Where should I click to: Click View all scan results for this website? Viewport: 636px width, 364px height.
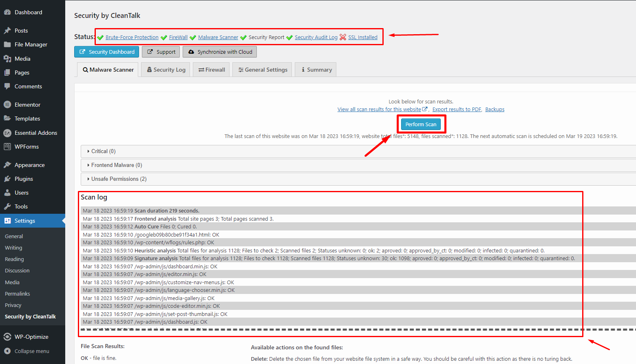pyautogui.click(x=379, y=109)
